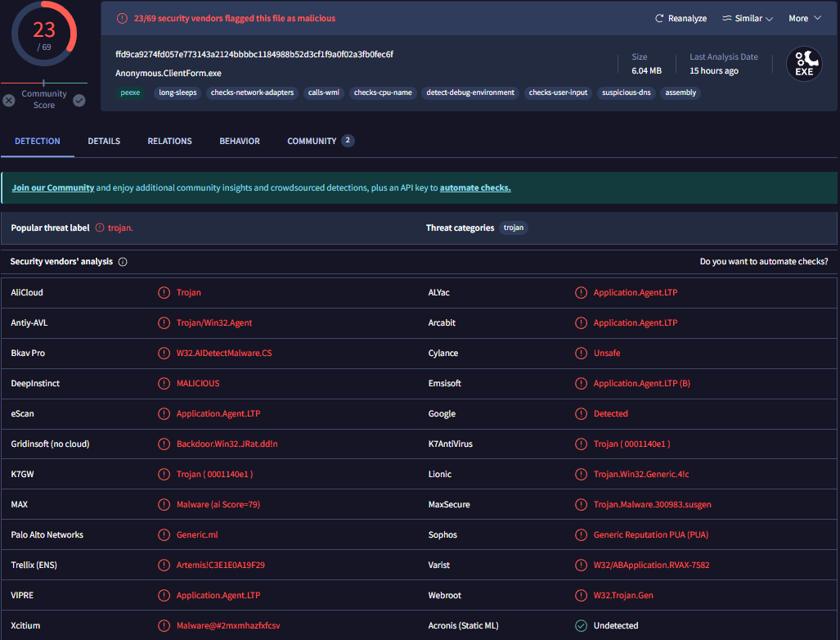The image size is (840, 640).
Task: Click the suspicious-dns tag
Action: [x=627, y=92]
